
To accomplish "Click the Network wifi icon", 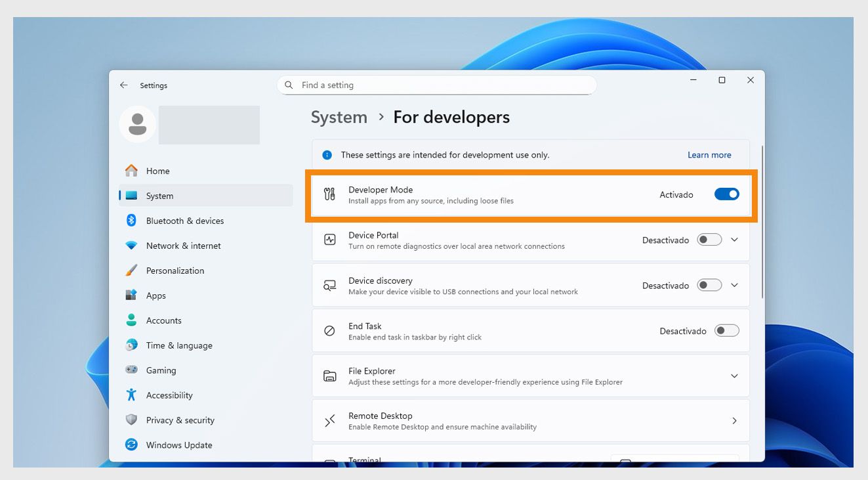I will [x=131, y=246].
